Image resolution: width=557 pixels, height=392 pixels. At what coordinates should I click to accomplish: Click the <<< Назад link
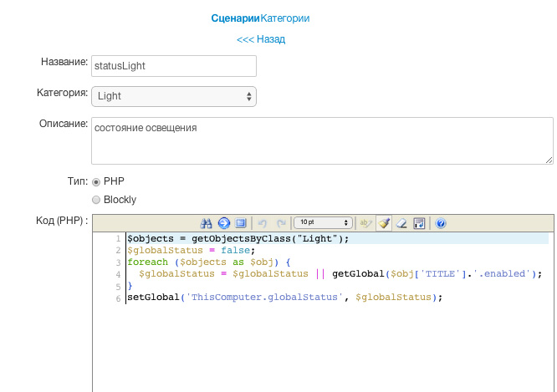pos(262,39)
